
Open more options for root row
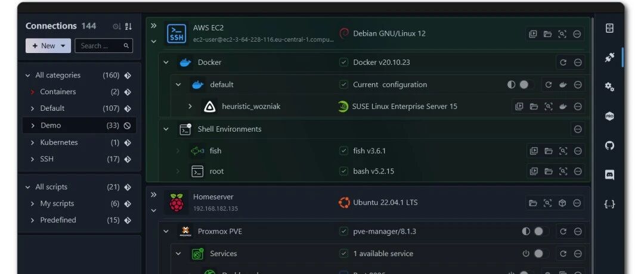pyautogui.click(x=578, y=171)
